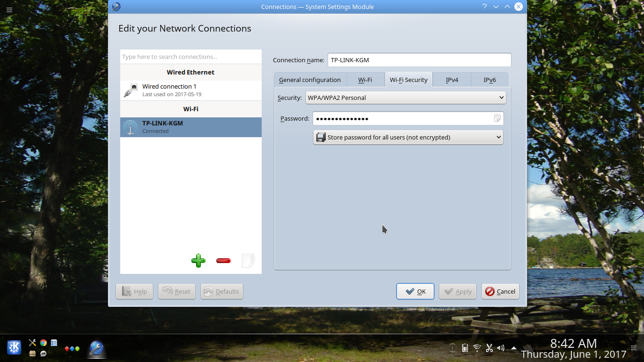The image size is (644, 362).
Task: Add a new connection with green plus
Action: click(198, 260)
